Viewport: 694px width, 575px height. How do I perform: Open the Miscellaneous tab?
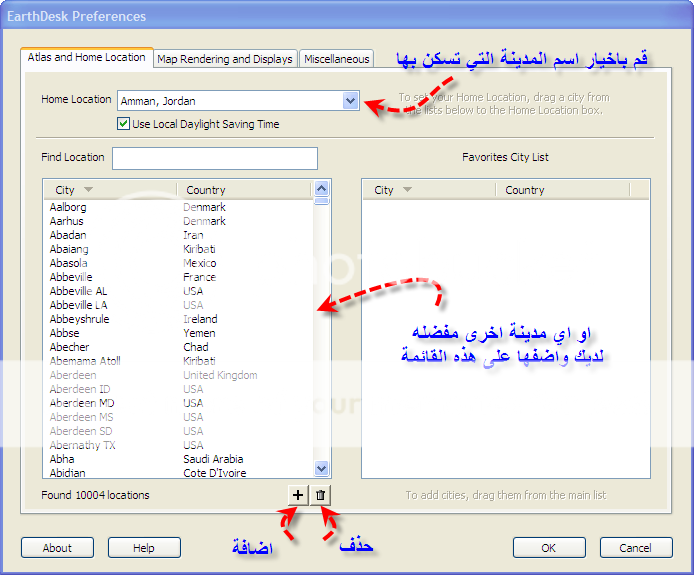337,59
